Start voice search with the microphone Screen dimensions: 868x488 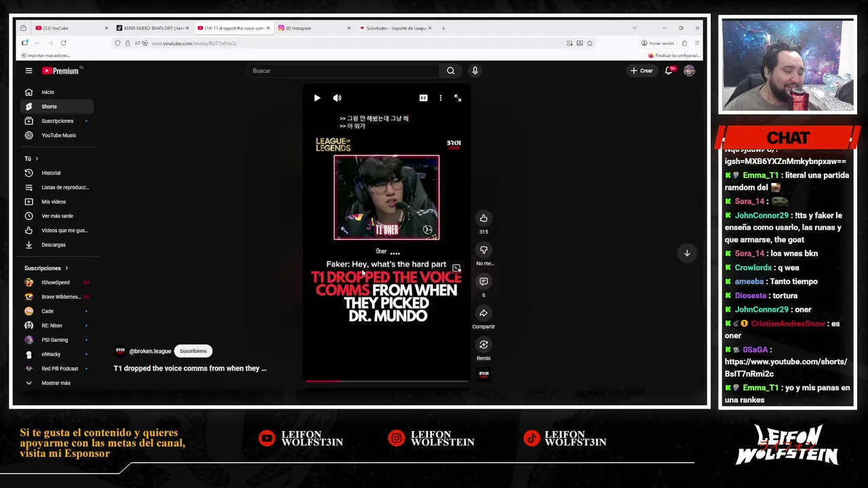coord(475,70)
